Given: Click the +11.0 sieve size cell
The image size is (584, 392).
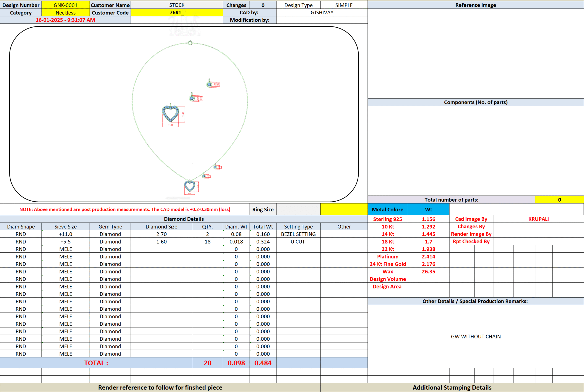Looking at the screenshot, I should click(x=65, y=234).
